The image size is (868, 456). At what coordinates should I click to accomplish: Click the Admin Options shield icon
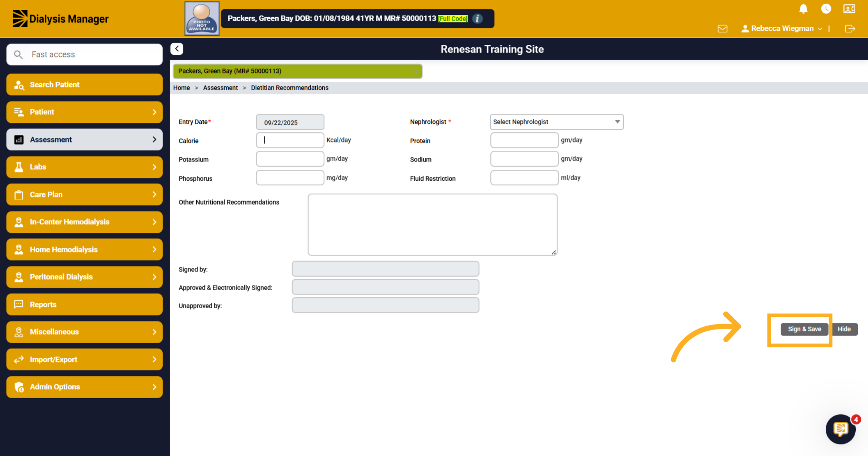coord(19,387)
